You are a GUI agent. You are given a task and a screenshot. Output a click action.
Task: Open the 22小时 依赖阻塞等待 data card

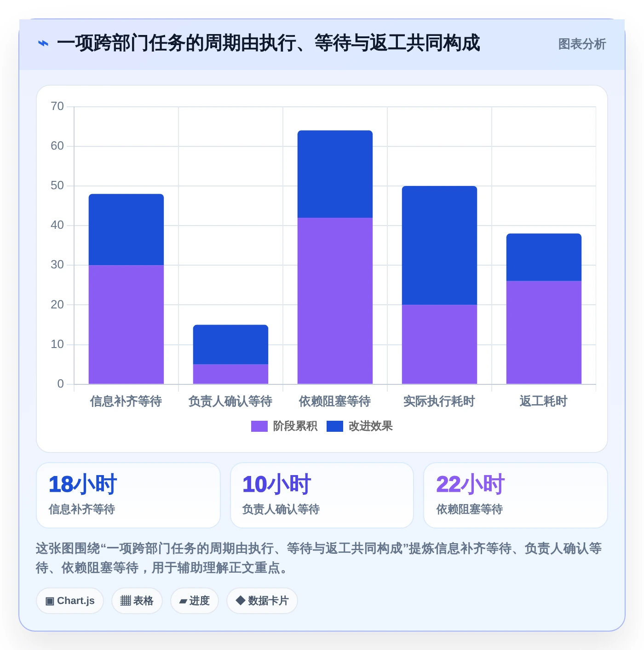pos(516,495)
